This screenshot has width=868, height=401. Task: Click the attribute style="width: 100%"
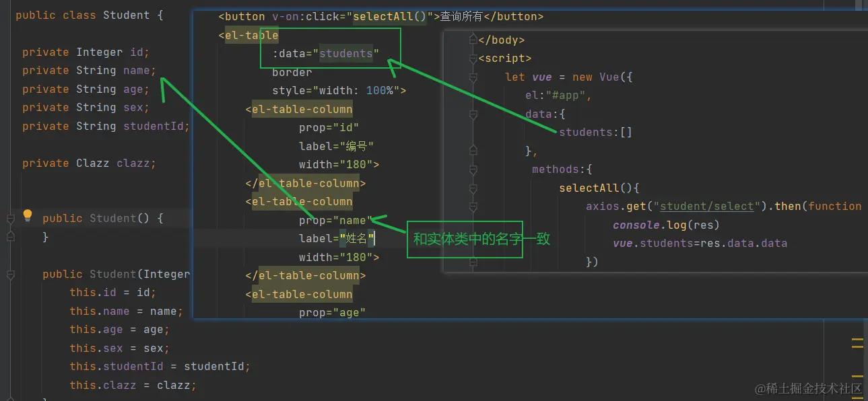[x=336, y=90]
